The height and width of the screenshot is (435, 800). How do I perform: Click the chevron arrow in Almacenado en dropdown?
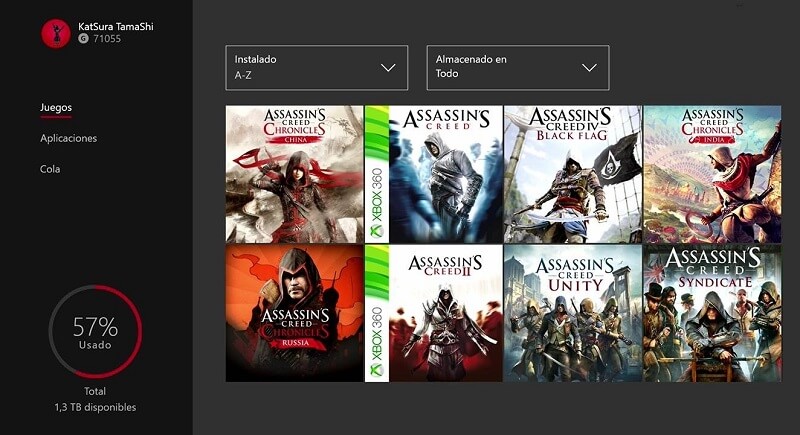click(589, 68)
